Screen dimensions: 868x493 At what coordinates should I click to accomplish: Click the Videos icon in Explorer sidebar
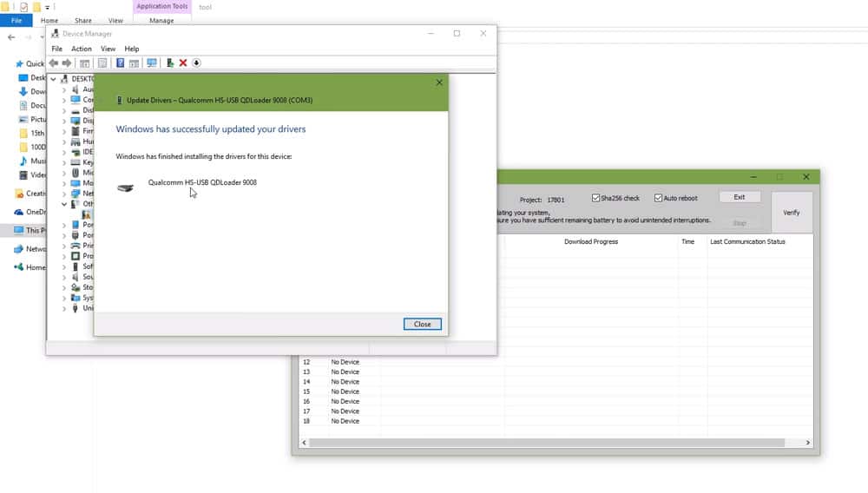pos(23,174)
